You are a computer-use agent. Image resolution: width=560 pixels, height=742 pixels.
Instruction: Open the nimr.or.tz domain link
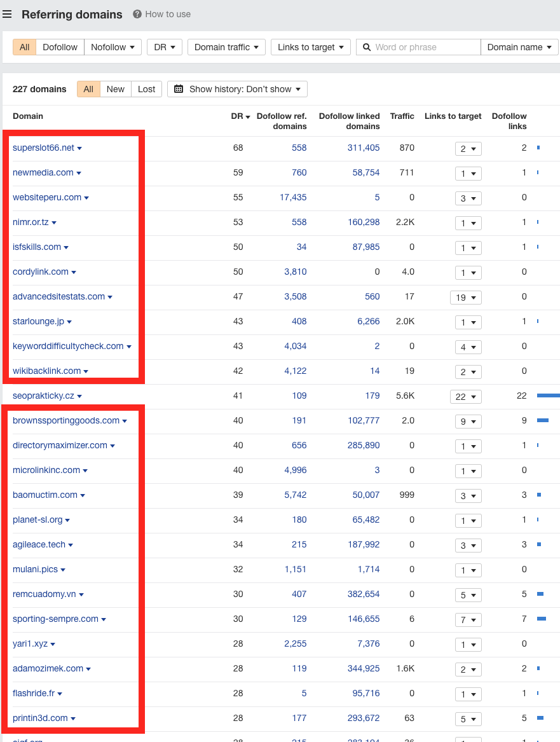pyautogui.click(x=31, y=222)
